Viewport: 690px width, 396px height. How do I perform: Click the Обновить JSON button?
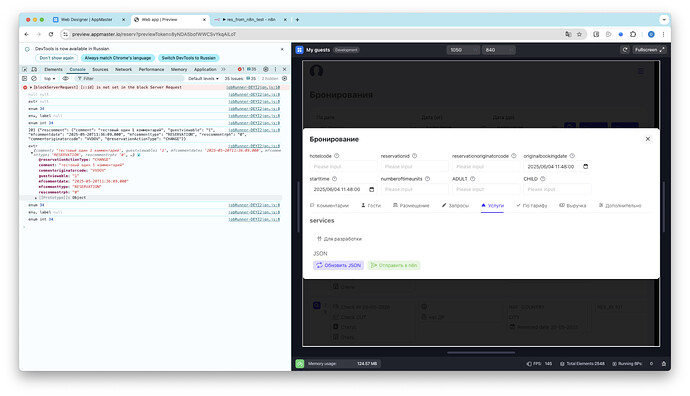click(338, 265)
